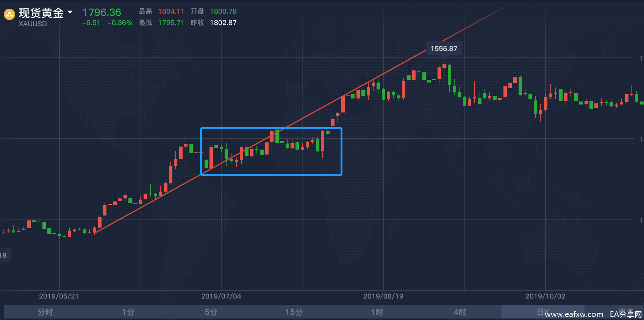Click the XAUUSD ticker symbol text
This screenshot has width=644, height=320.
click(33, 23)
